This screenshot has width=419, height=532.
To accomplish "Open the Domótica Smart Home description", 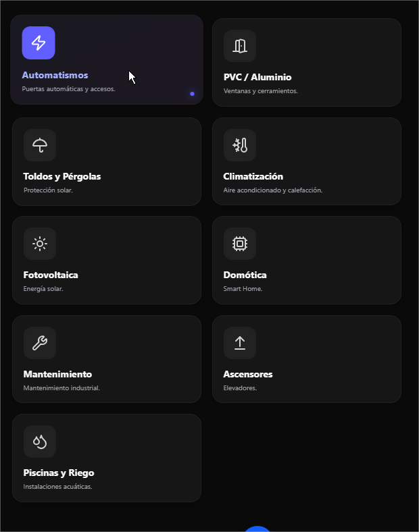I will click(243, 289).
